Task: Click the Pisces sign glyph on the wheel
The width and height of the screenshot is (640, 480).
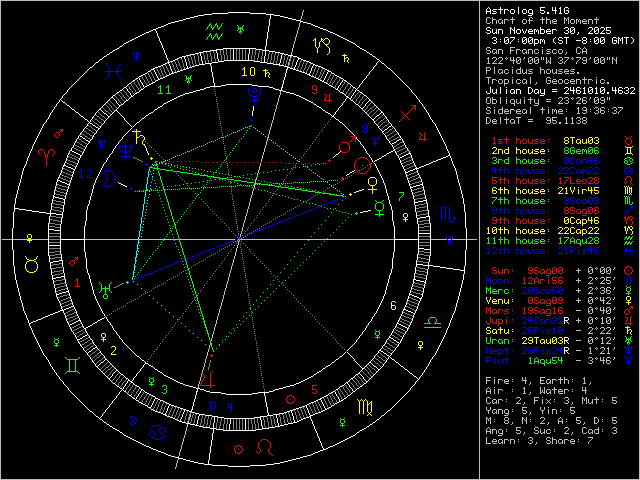Action: click(113, 72)
